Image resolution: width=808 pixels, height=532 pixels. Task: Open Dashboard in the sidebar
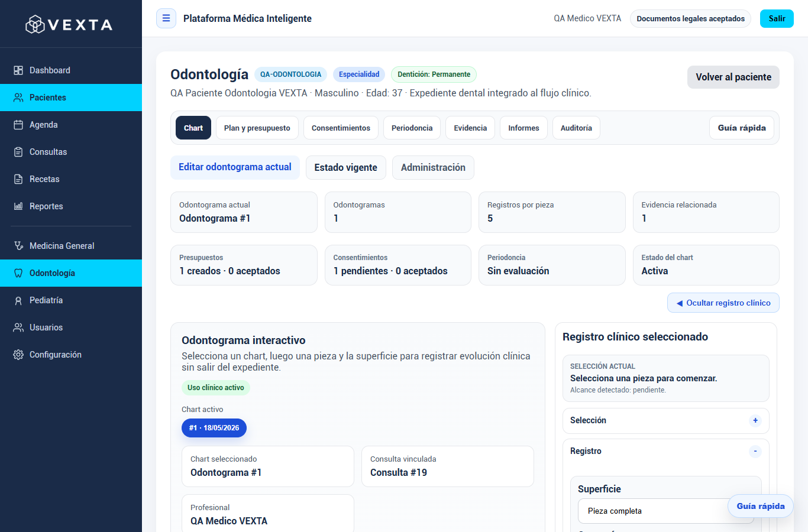pos(71,70)
